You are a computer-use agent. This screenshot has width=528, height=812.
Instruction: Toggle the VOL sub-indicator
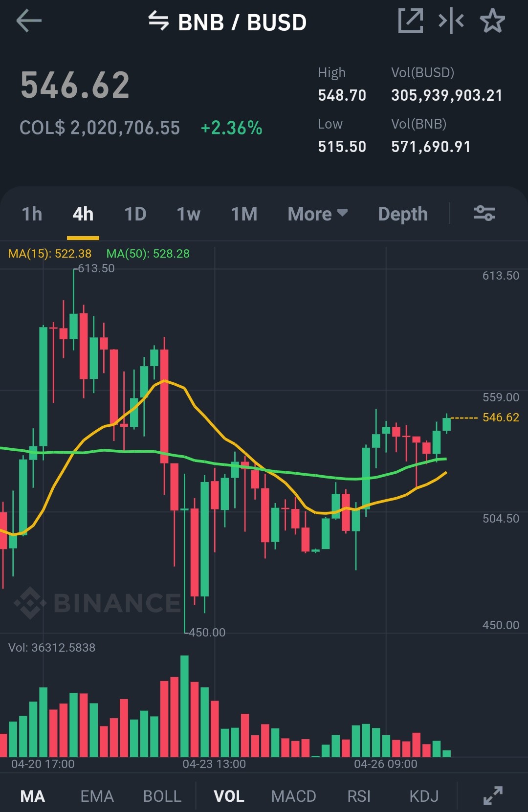coord(229,796)
